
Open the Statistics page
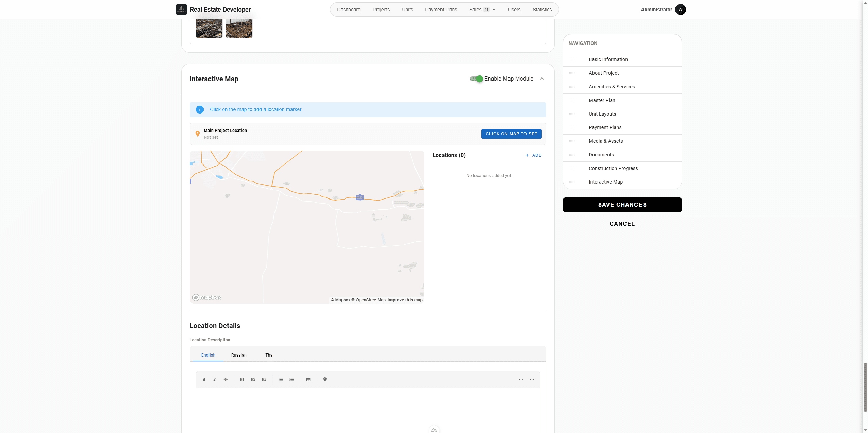542,10
